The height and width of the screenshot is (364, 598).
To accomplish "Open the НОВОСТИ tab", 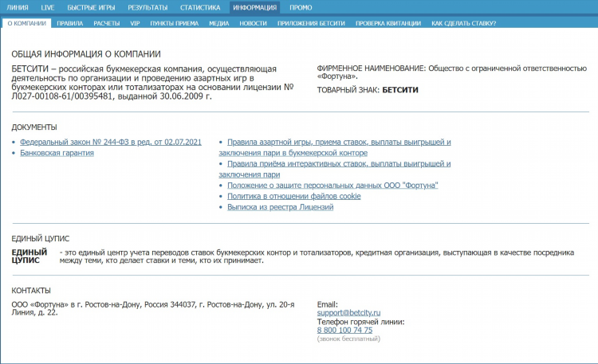I will [254, 23].
